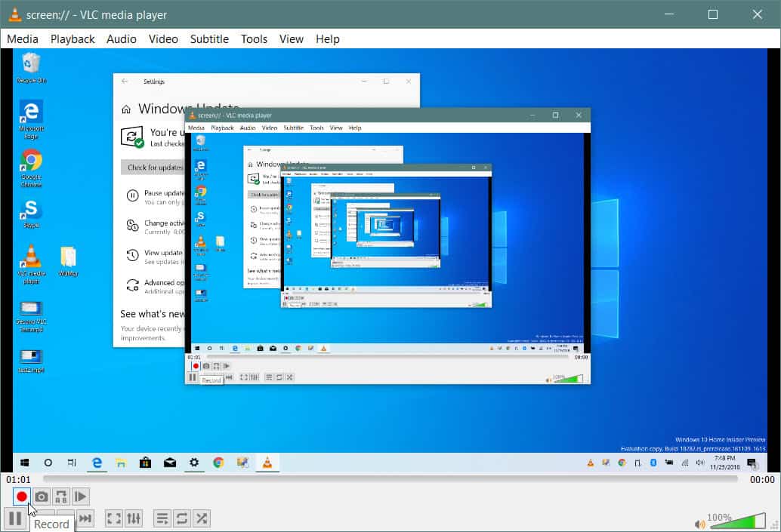Open the Video menu
The width and height of the screenshot is (781, 532).
163,38
